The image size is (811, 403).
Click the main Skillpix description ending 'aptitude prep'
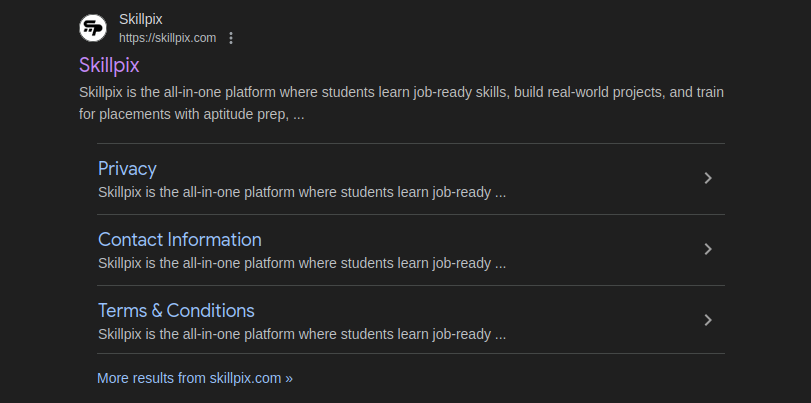click(x=401, y=103)
